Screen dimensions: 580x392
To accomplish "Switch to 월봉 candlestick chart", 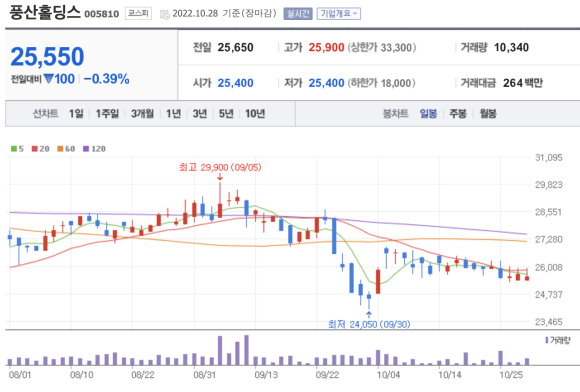I will pos(488,114).
